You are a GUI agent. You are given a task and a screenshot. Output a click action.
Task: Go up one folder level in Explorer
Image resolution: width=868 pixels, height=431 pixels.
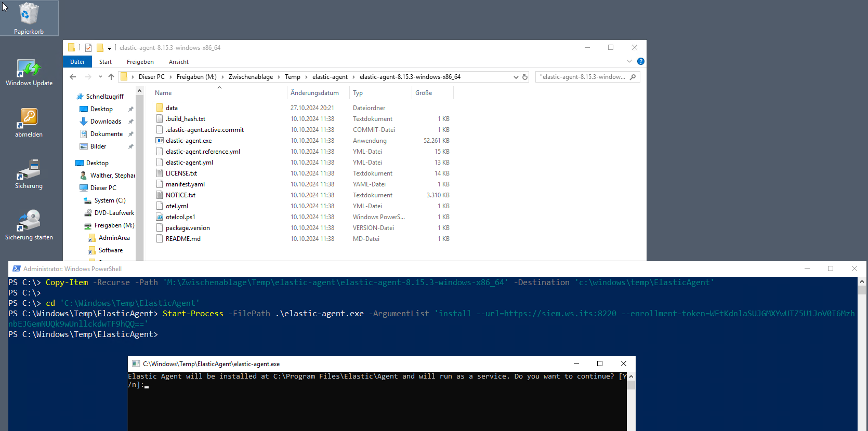pyautogui.click(x=111, y=77)
